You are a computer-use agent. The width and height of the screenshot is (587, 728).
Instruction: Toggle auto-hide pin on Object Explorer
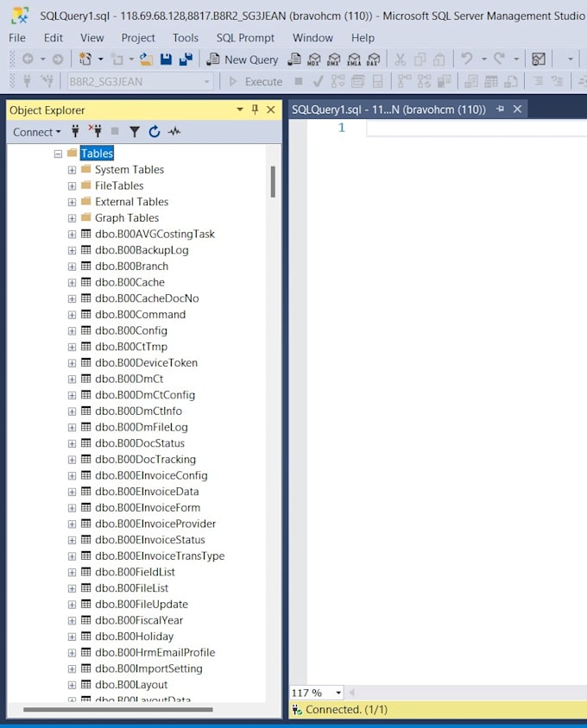(255, 110)
